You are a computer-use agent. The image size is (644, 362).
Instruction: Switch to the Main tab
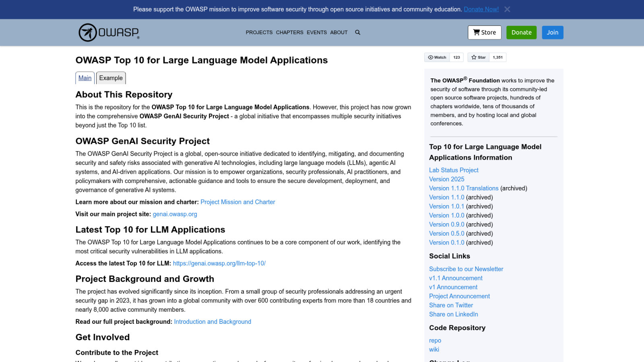point(85,78)
